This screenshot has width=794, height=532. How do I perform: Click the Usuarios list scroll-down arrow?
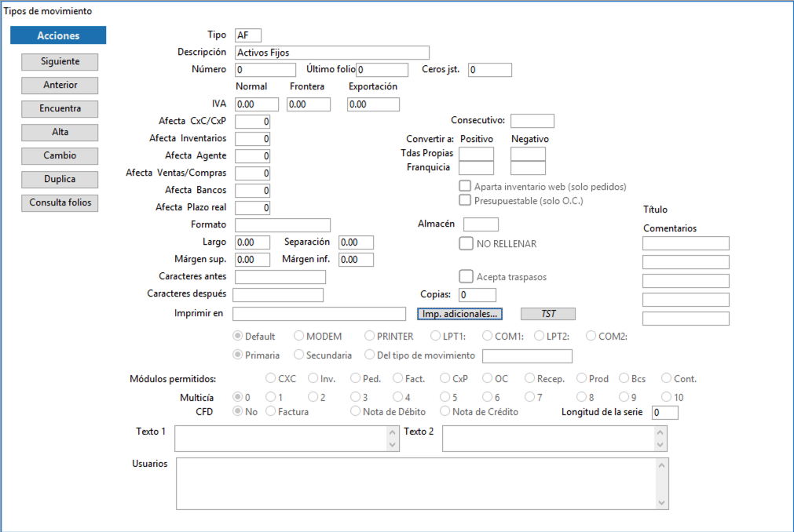click(662, 503)
